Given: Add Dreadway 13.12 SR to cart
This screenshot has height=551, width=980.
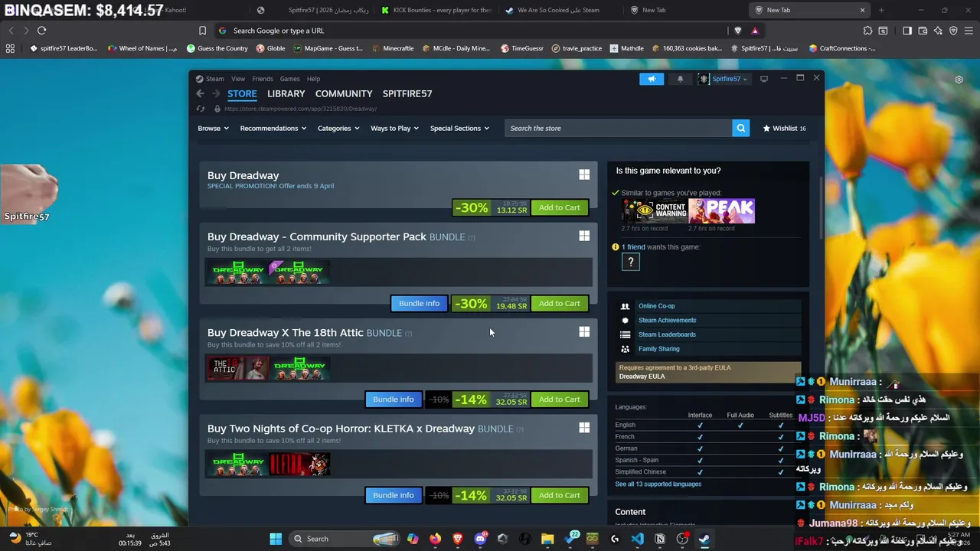Looking at the screenshot, I should click(560, 207).
